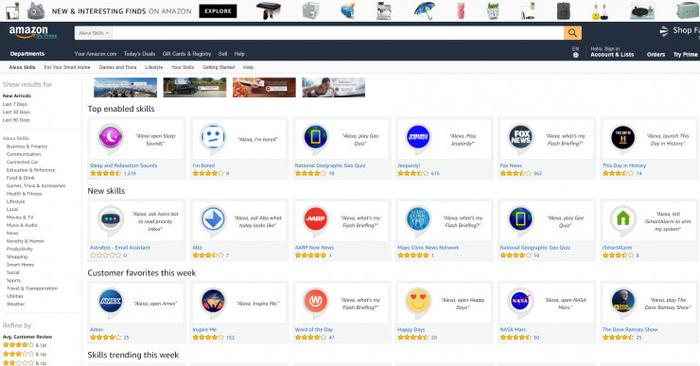Select the Health & Fitness category

pyautogui.click(x=24, y=194)
